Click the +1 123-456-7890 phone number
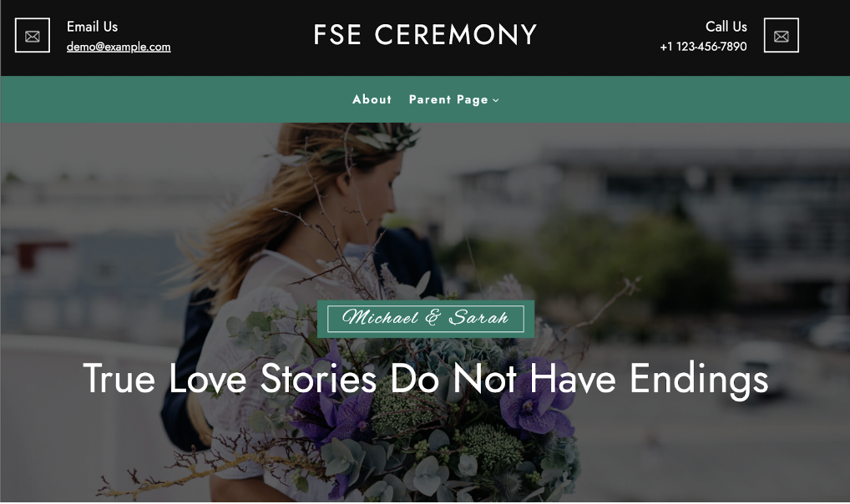The image size is (850, 504). pyautogui.click(x=703, y=47)
